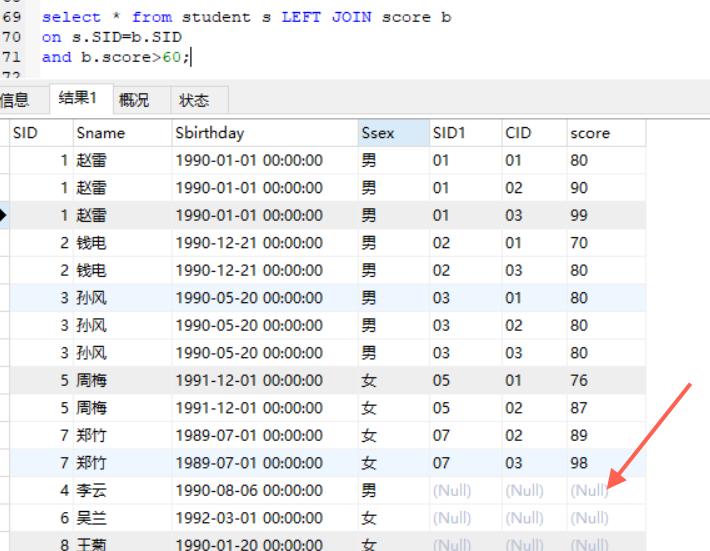The height and width of the screenshot is (551, 710).
Task: Select Sname cell 钱电 with score 70
Action: pos(122,243)
